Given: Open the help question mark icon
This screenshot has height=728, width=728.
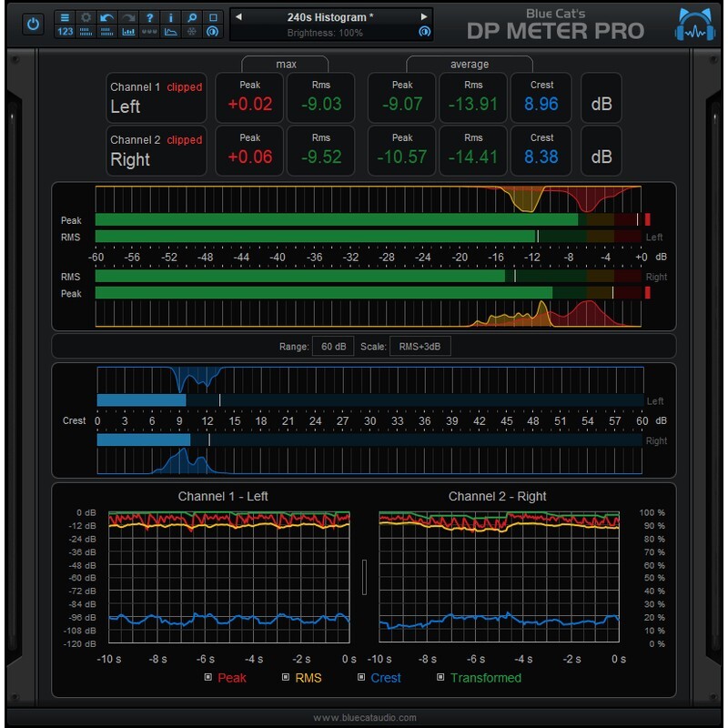Looking at the screenshot, I should [x=151, y=15].
